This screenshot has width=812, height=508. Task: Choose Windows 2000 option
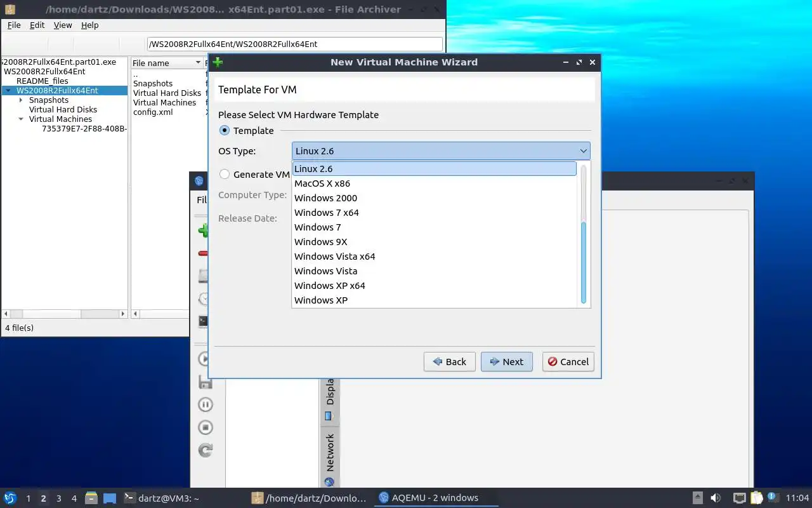pyautogui.click(x=435, y=198)
